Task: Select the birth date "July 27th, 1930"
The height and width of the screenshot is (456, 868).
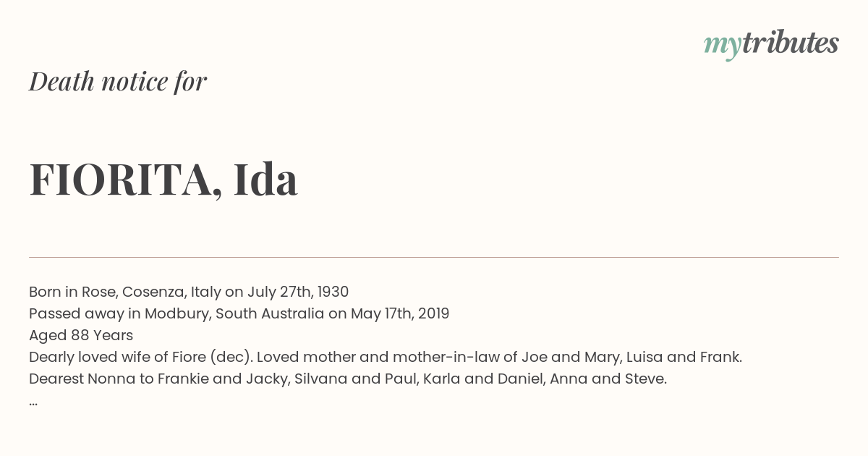Action: (298, 292)
